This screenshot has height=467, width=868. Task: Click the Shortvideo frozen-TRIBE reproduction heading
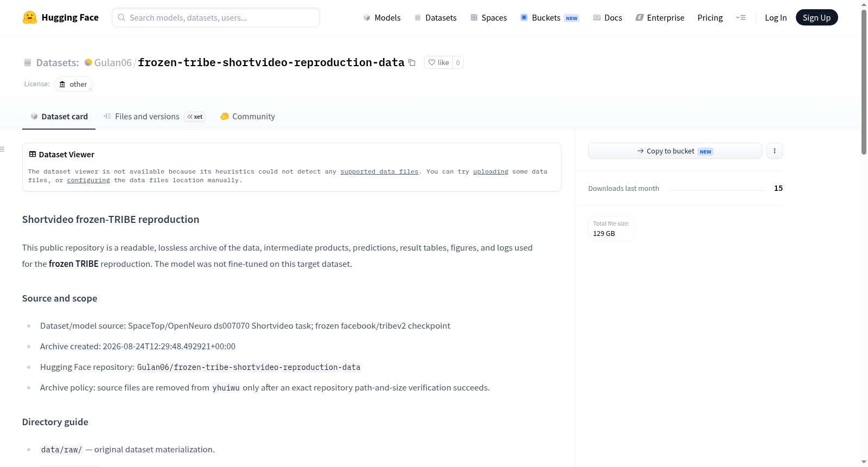pos(111,219)
